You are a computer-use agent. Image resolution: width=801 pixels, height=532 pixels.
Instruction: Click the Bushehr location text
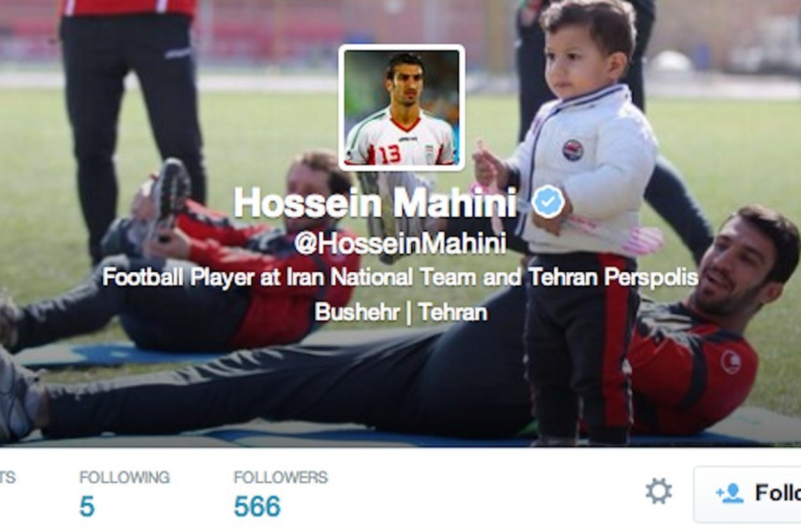pyautogui.click(x=357, y=312)
